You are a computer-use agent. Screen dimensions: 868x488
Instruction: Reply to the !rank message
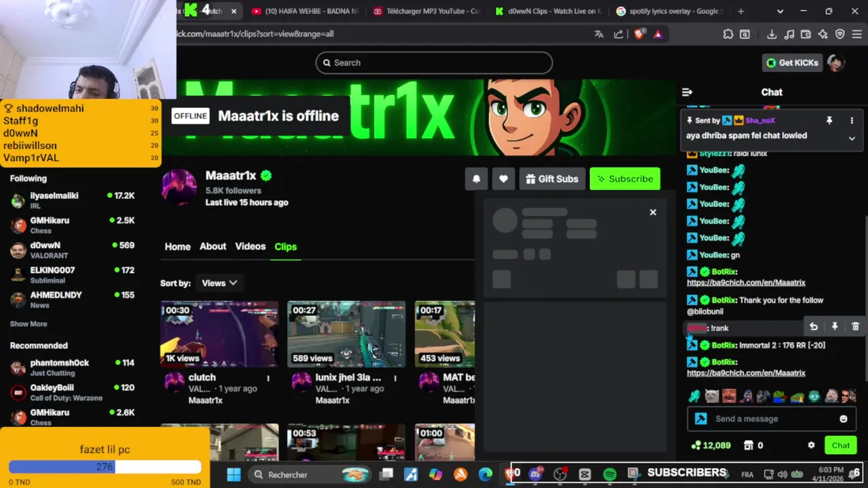click(814, 327)
